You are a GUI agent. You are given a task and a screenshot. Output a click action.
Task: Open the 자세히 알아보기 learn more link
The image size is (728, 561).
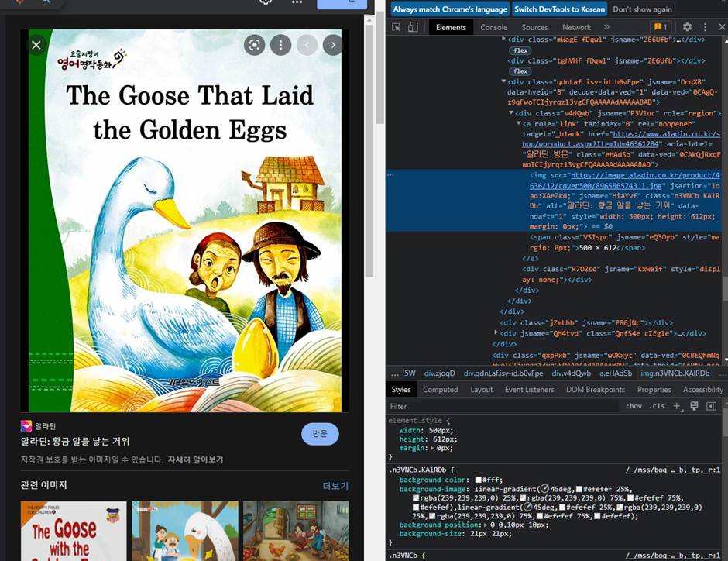coord(195,459)
